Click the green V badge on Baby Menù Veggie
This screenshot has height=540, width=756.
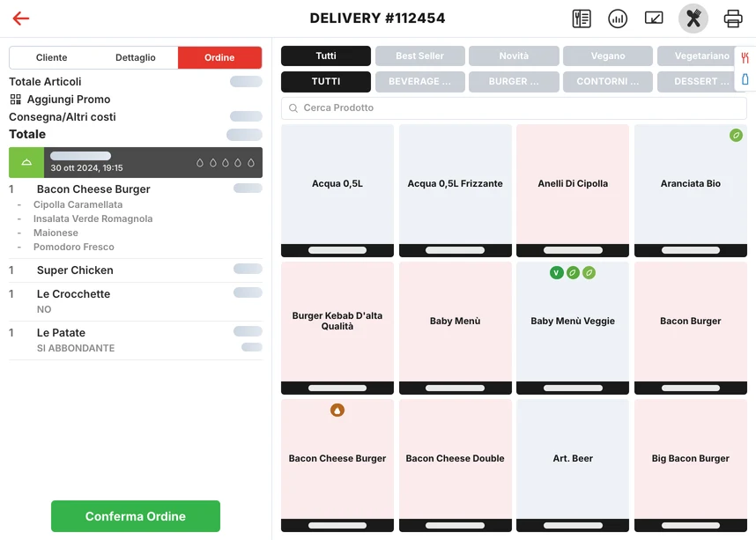556,273
